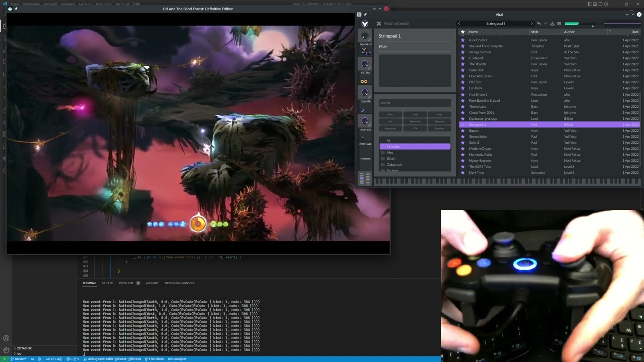The image size is (644, 362).
Task: Toggle favorite star for Pulse Bell
Action: pos(463,70)
